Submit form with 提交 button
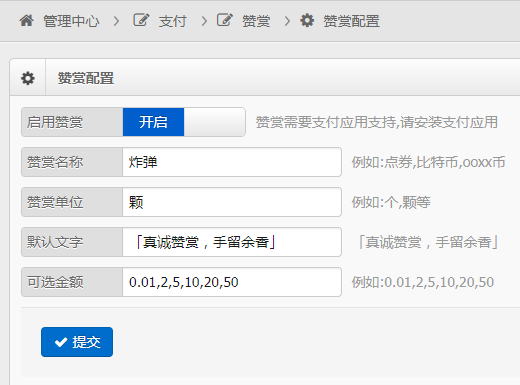Viewport: 520px width, 385px height. click(77, 342)
